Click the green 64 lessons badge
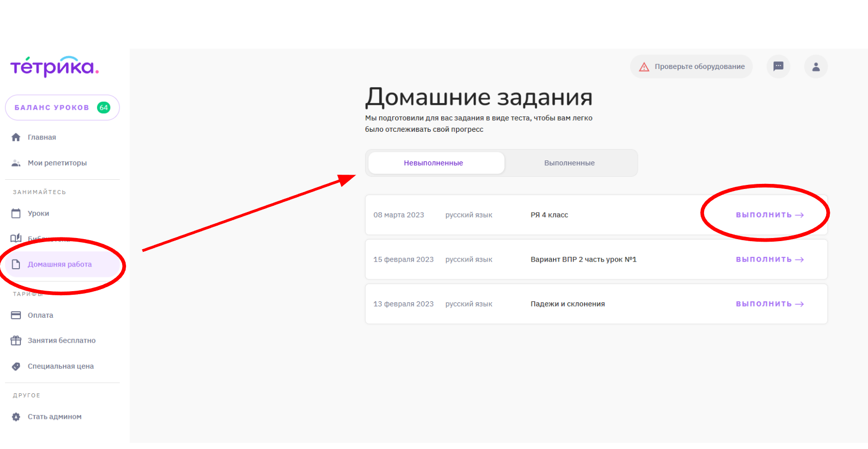868x449 pixels. click(x=104, y=108)
